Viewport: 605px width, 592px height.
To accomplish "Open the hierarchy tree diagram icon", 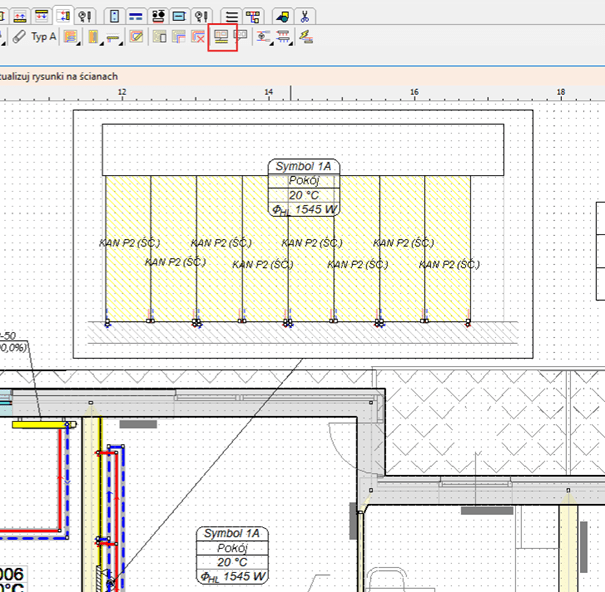I will (253, 16).
